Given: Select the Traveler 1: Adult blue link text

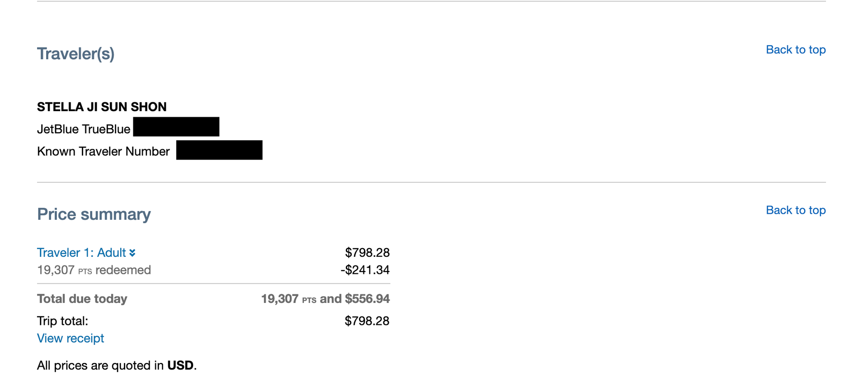Looking at the screenshot, I should click(x=81, y=253).
